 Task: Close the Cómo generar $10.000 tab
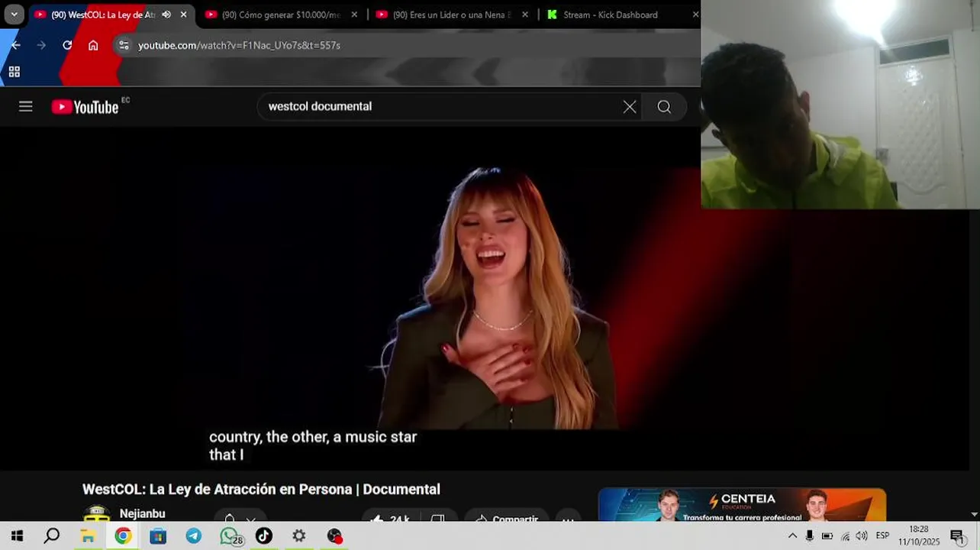354,15
